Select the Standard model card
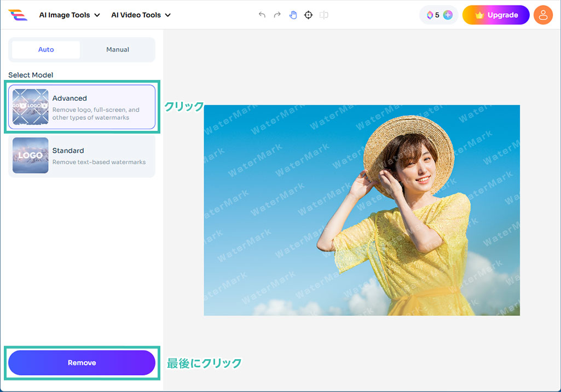The image size is (561, 392). tap(82, 155)
